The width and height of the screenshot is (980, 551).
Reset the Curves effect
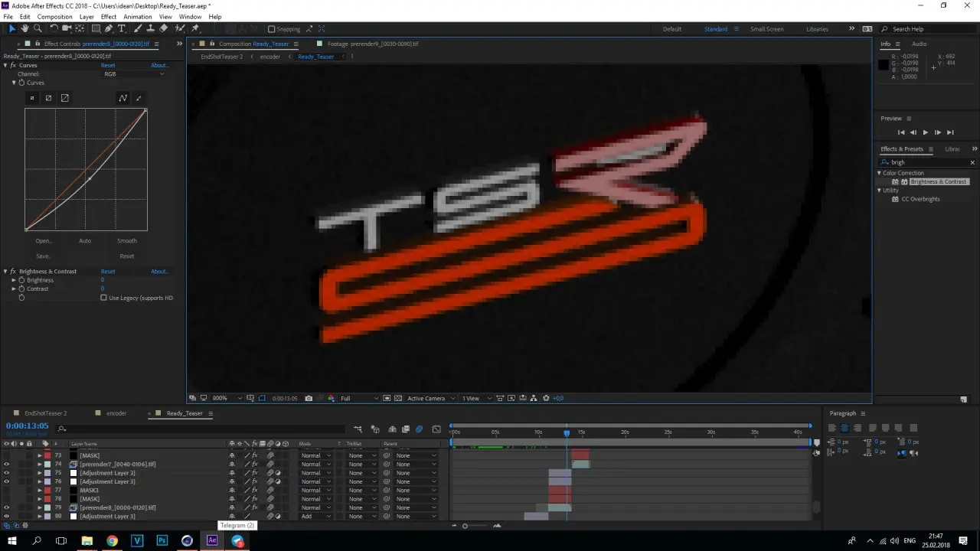click(x=108, y=65)
